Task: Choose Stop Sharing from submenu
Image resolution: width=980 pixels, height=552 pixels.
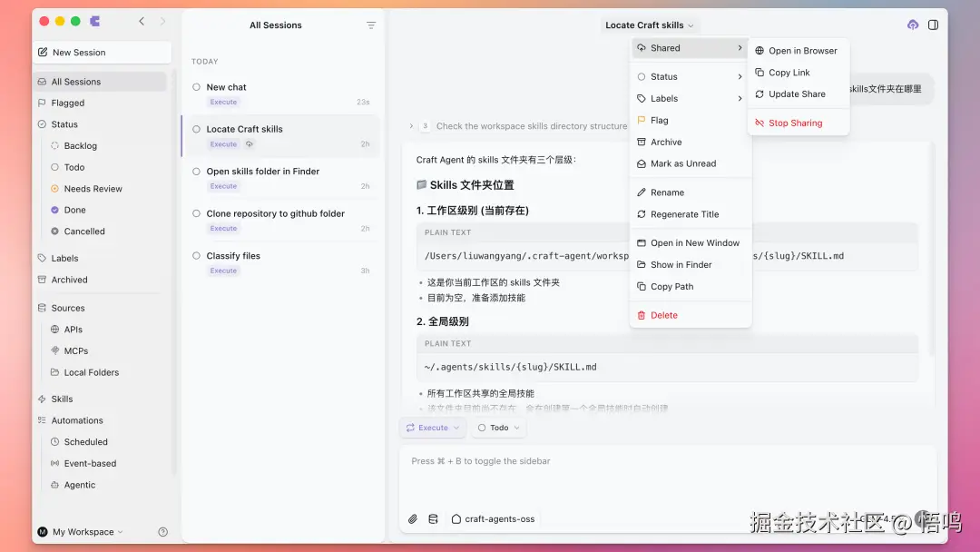Action: point(799,123)
